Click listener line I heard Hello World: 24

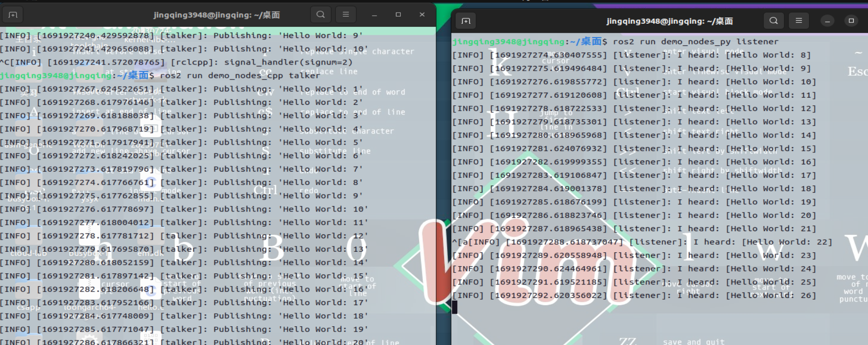(x=634, y=269)
